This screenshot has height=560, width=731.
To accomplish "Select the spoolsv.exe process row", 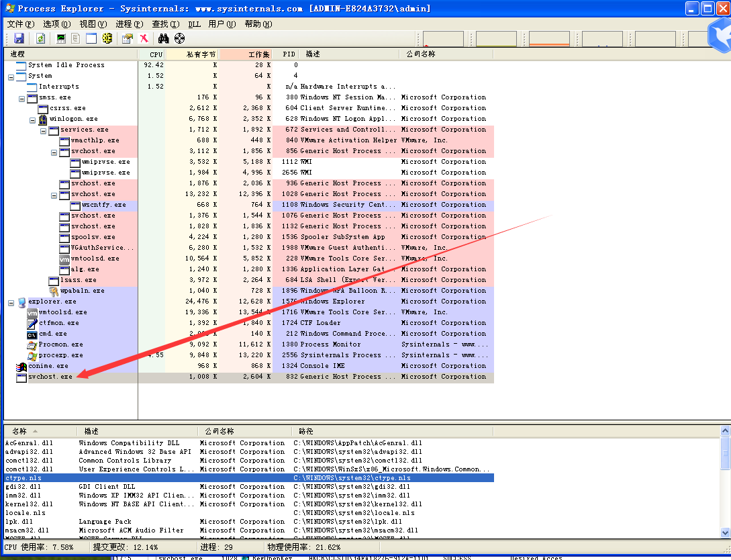I will pyautogui.click(x=249, y=237).
